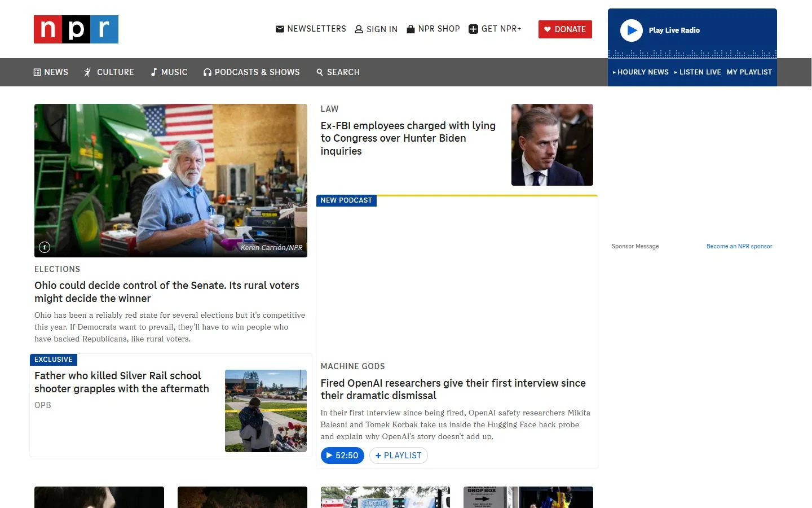Click the NPR Shop bag icon

point(411,29)
